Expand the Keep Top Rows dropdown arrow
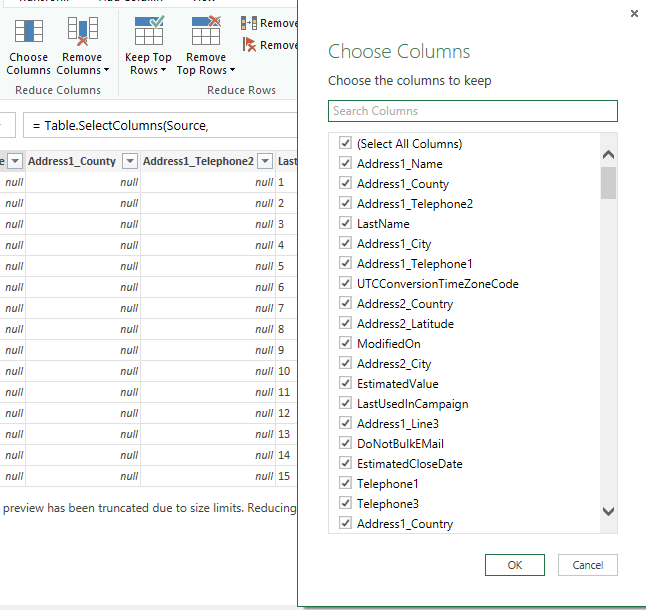 pyautogui.click(x=162, y=71)
